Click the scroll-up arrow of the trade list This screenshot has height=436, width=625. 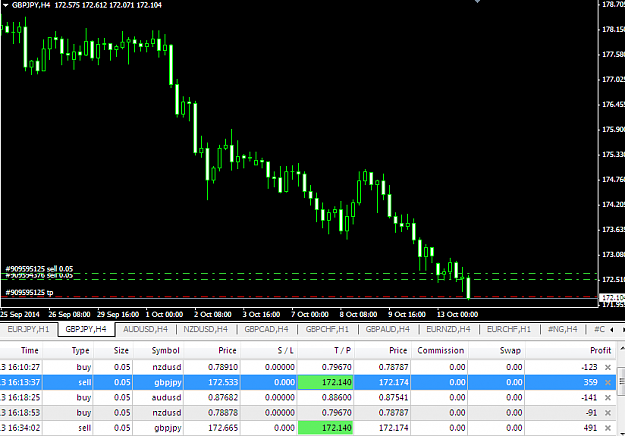click(621, 349)
